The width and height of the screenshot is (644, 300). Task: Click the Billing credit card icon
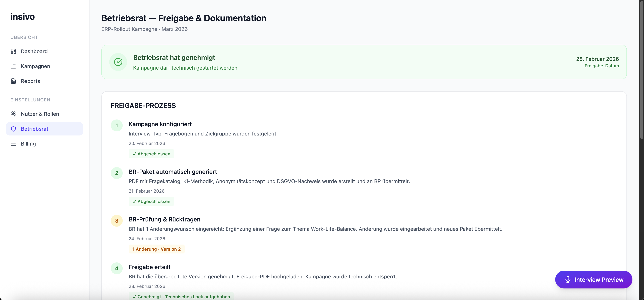tap(13, 144)
